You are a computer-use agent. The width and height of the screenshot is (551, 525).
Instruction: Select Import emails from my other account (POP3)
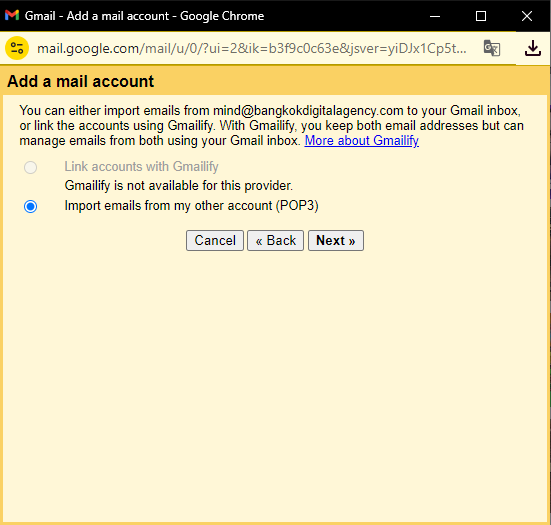[31, 206]
